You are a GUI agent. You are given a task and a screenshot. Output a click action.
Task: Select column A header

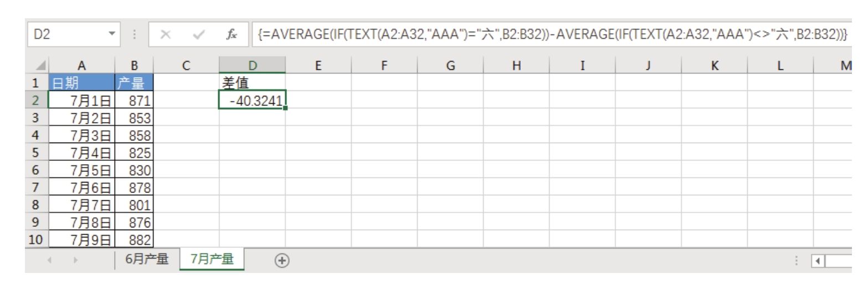pos(81,67)
